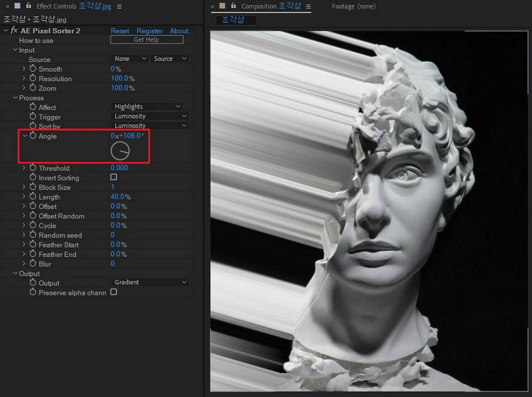Enable the Preserve alpha channel checkbox
532x397 pixels.
click(113, 292)
